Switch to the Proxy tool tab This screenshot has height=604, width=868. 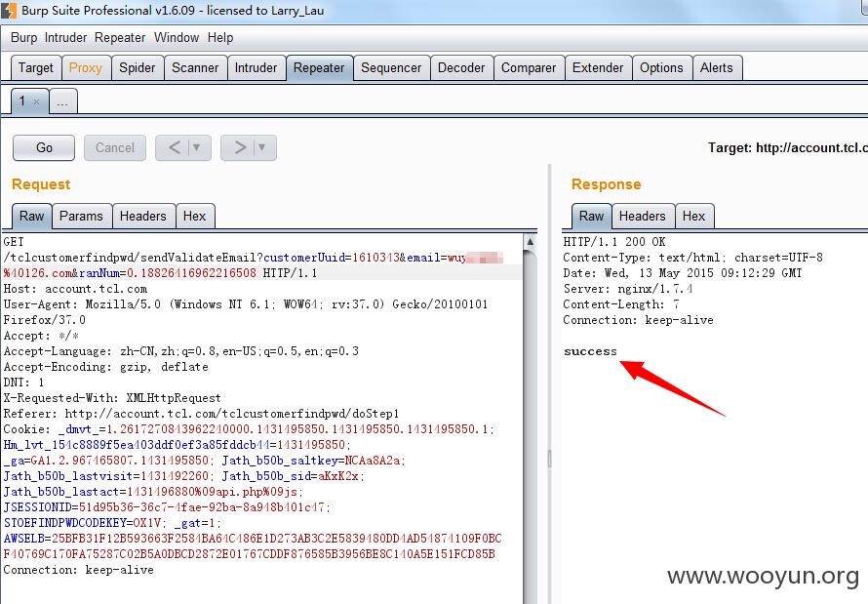(86, 67)
